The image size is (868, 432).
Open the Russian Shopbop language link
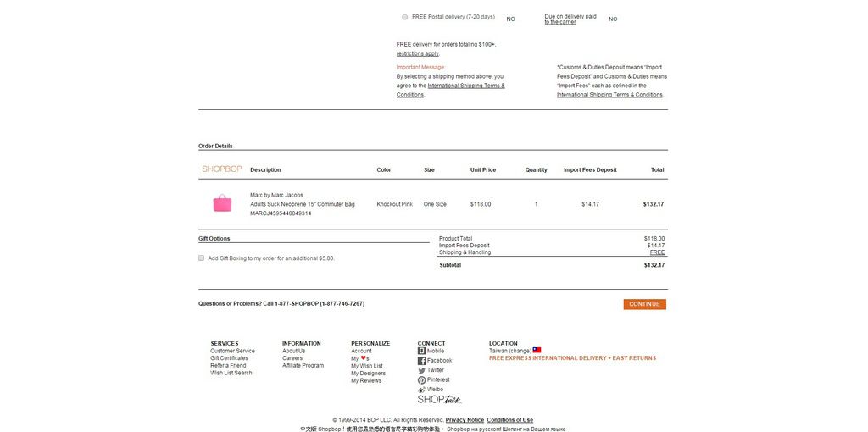click(x=506, y=429)
